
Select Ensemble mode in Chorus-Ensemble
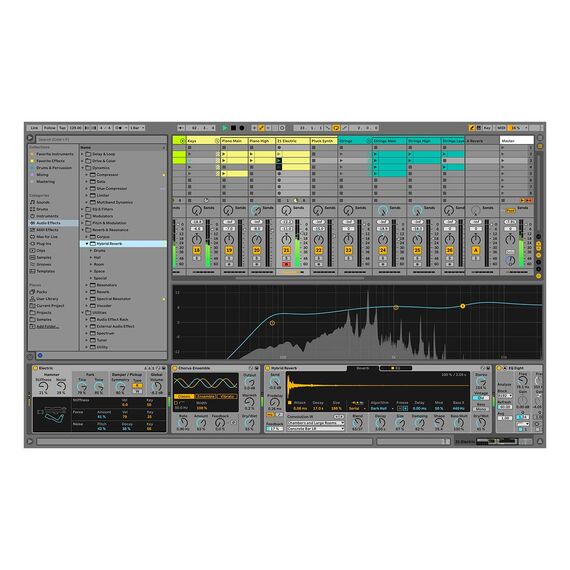(206, 397)
